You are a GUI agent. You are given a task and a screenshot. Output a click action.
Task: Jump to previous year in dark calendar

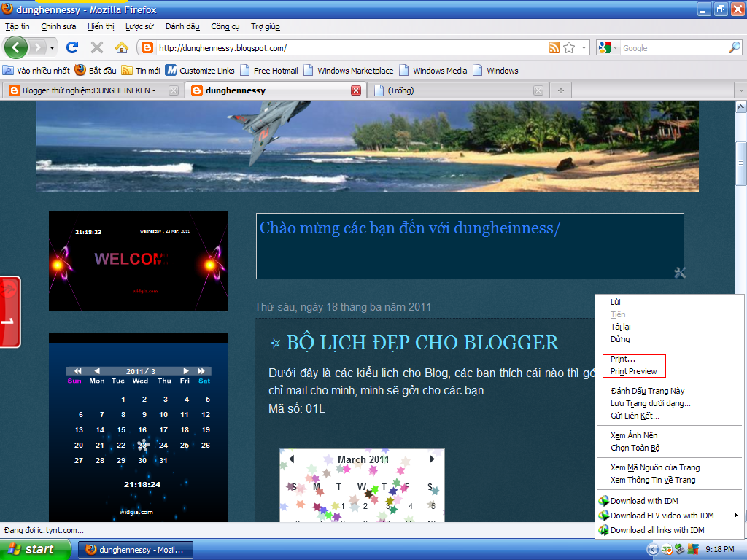click(77, 371)
